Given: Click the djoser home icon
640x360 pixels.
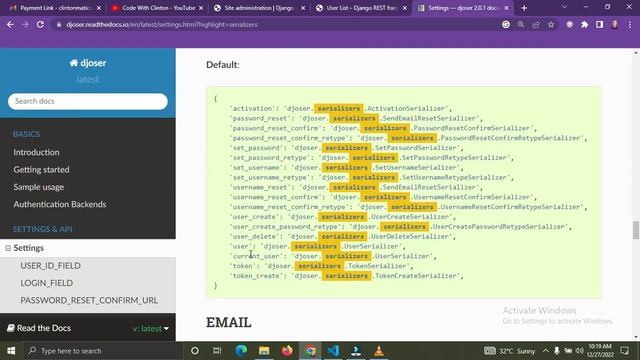Looking at the screenshot, I should point(73,63).
